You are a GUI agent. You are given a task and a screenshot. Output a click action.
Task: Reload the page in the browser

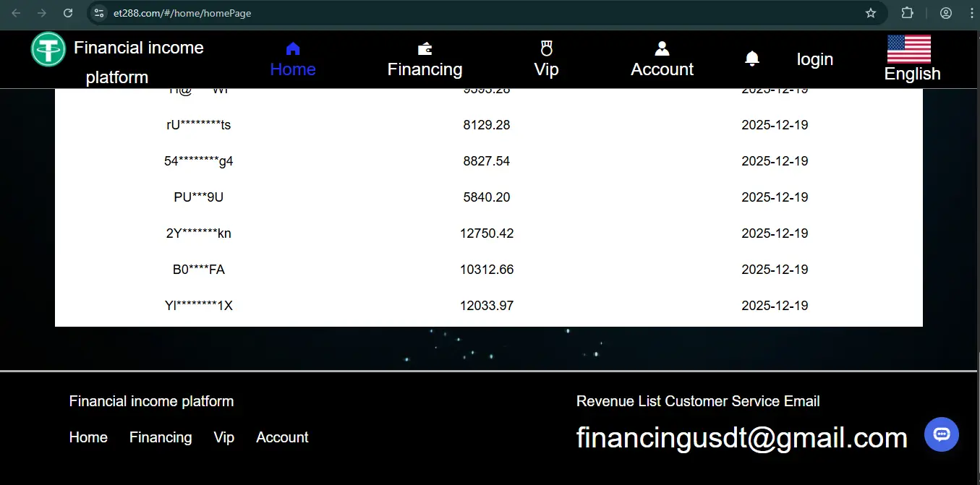(x=68, y=13)
